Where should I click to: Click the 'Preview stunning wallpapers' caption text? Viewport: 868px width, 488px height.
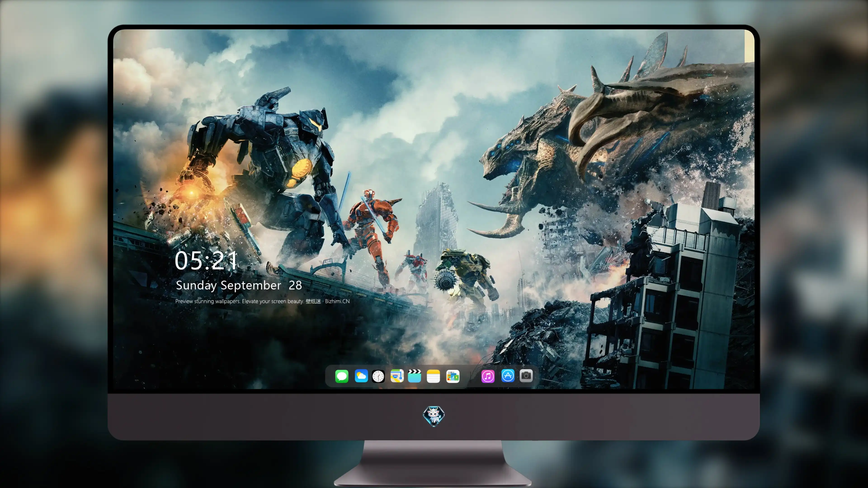(262, 301)
